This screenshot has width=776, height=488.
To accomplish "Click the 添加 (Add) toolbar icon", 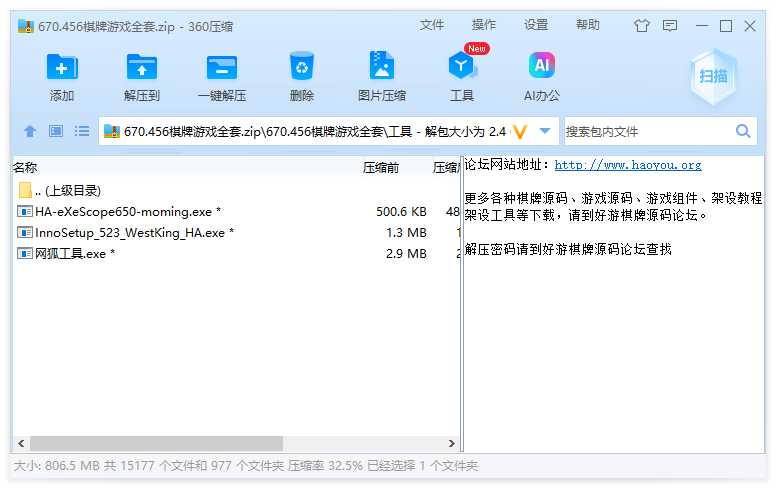I will coord(62,67).
